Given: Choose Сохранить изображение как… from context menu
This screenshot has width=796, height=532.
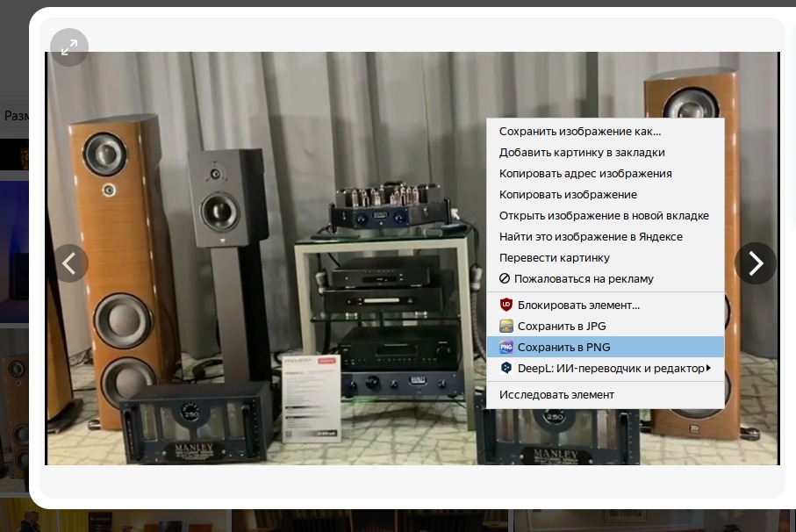Looking at the screenshot, I should coord(579,132).
